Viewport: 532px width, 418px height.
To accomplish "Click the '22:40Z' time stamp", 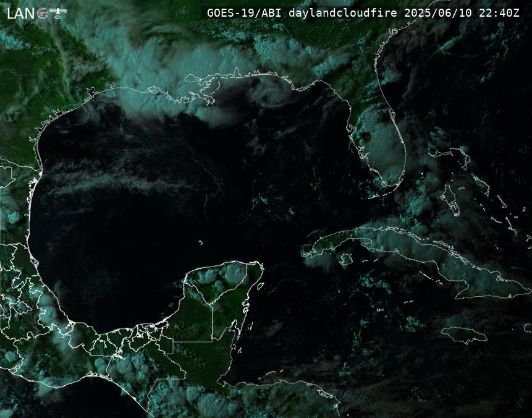I will pyautogui.click(x=499, y=13).
